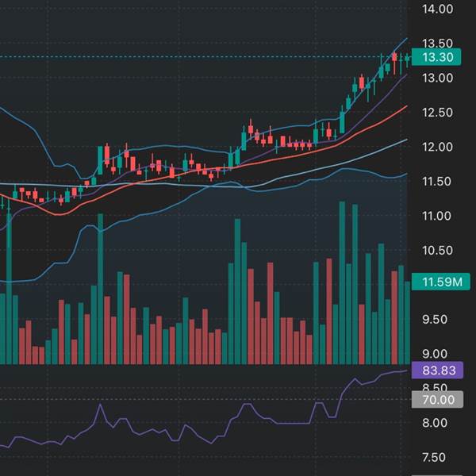Click the 12.50 price axis label
The width and height of the screenshot is (476, 476).
coord(437,113)
